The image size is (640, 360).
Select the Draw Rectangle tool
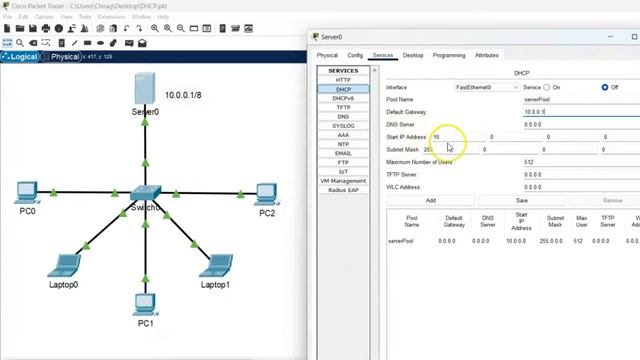coord(87,43)
